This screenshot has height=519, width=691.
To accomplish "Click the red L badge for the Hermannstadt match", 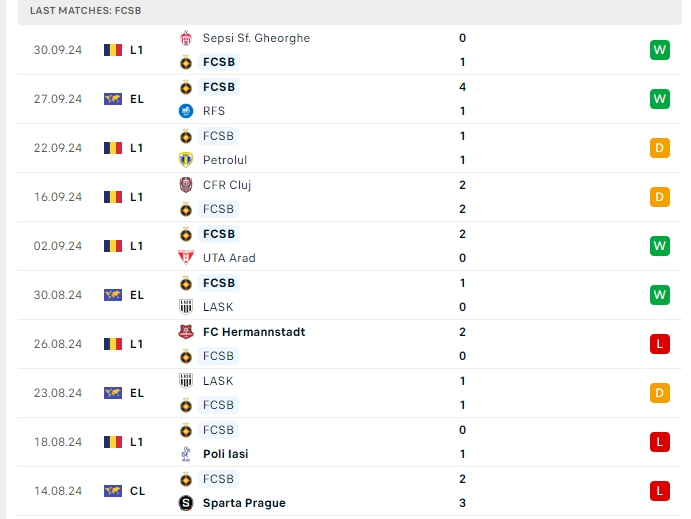I will tap(659, 344).
